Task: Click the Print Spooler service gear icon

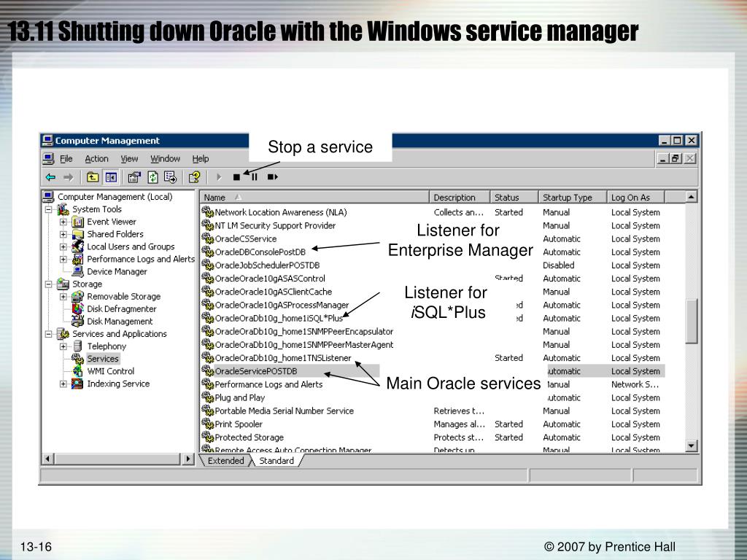Action: [208, 424]
